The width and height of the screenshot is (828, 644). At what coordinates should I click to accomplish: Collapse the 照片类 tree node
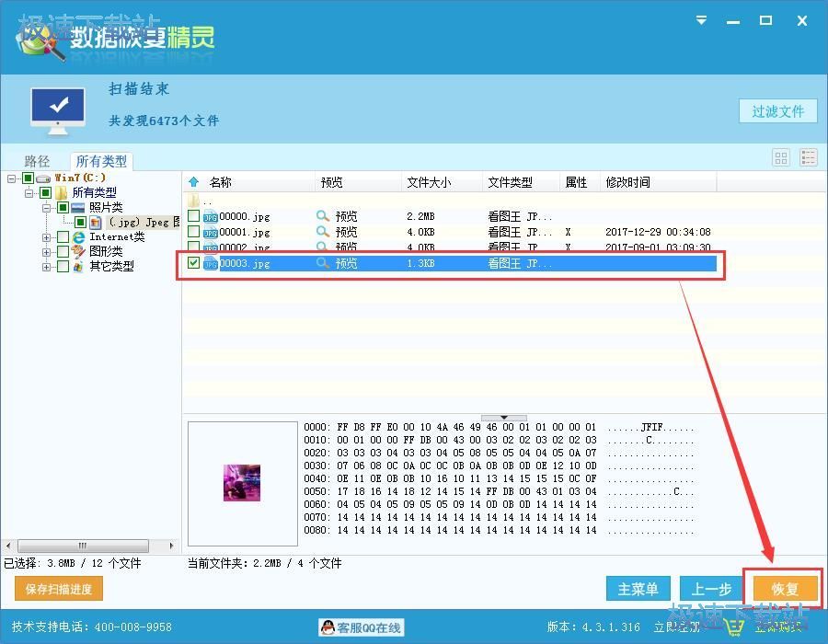coord(47,208)
